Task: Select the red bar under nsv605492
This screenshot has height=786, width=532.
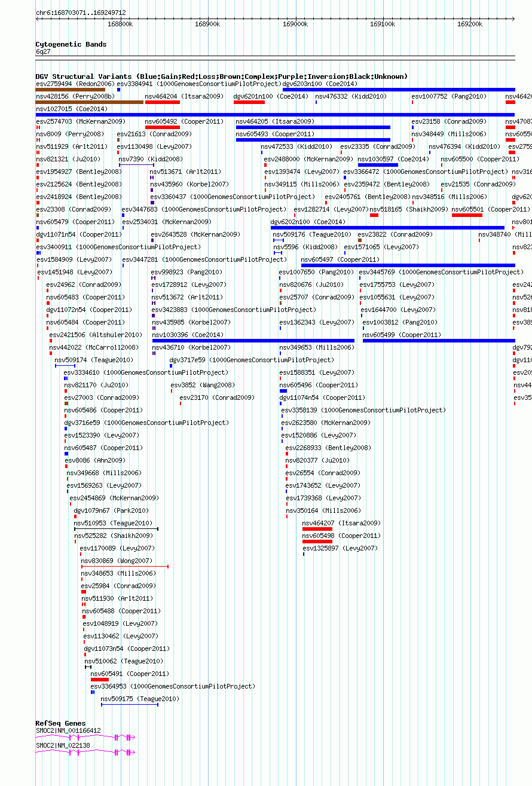Action: (163, 127)
